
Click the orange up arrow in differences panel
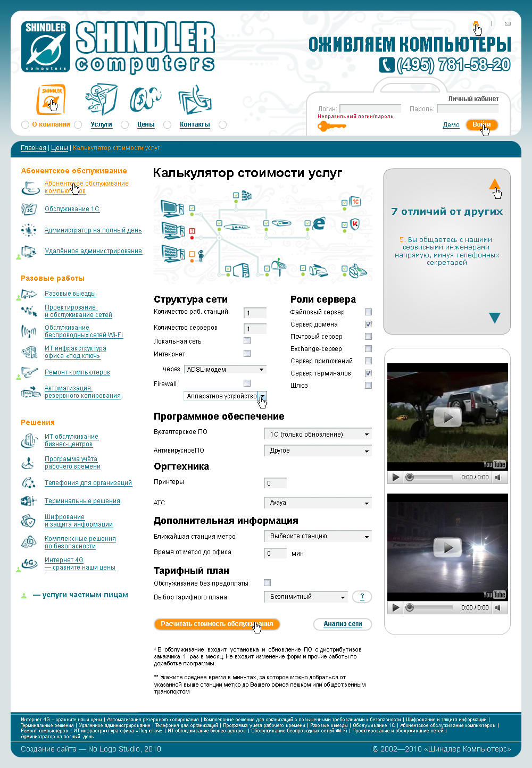point(494,185)
